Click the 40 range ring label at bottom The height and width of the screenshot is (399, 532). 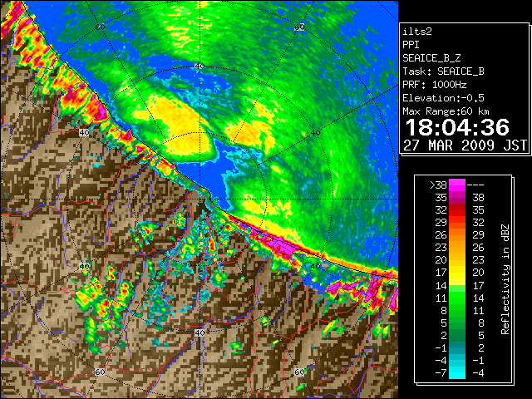coord(199,332)
